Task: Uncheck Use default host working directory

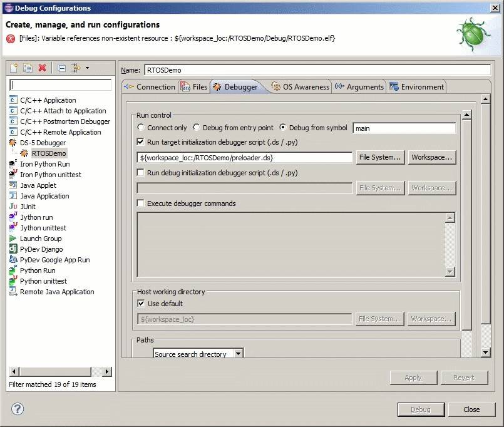Action: click(141, 304)
